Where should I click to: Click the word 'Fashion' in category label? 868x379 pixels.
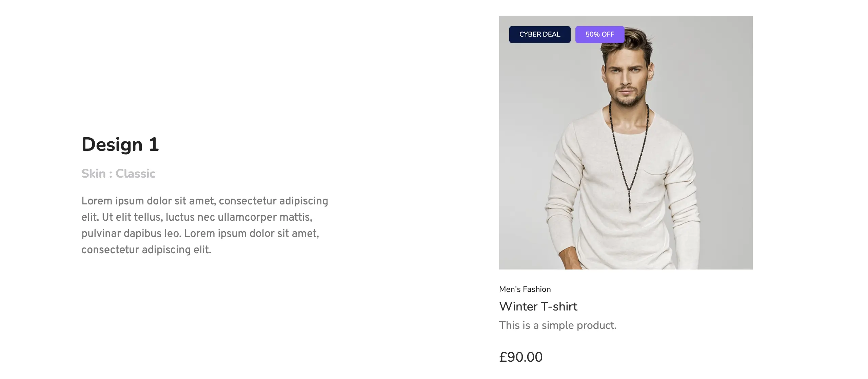coord(537,289)
